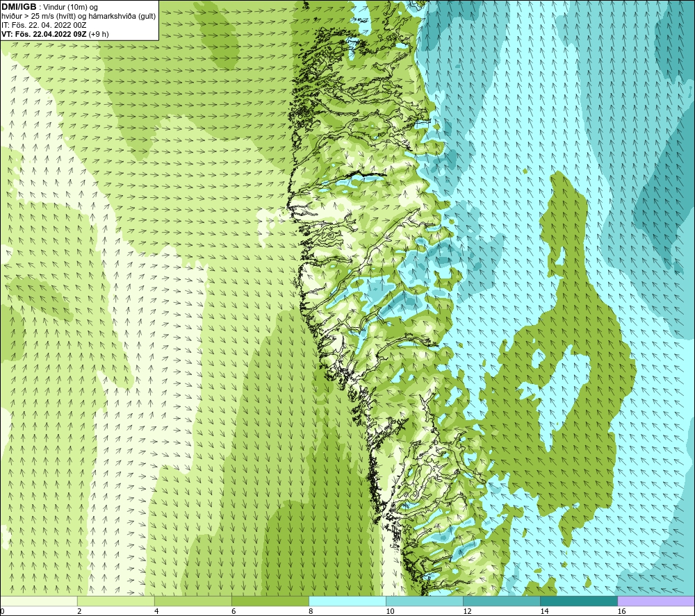Click the 12–14 m/s teal legend swatch
Viewport: 695px width, 616px height.
[x=502, y=601]
